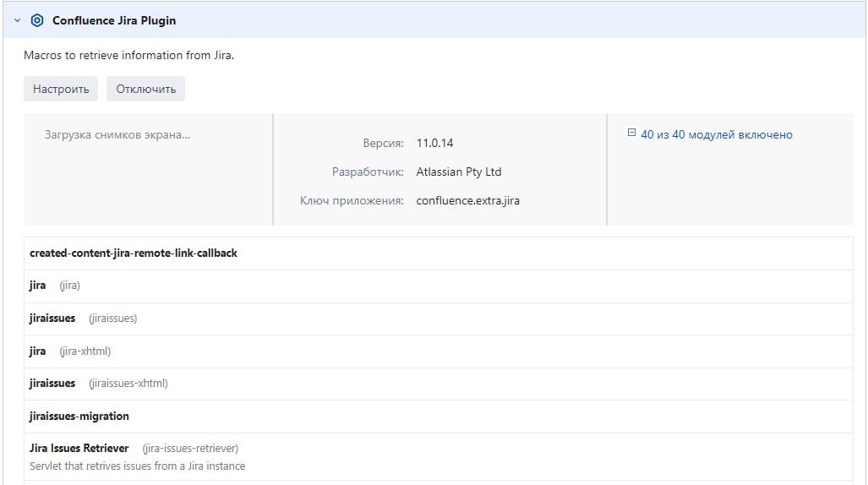
Task: Open the 40 из 40 модулей включено link
Action: click(x=717, y=134)
